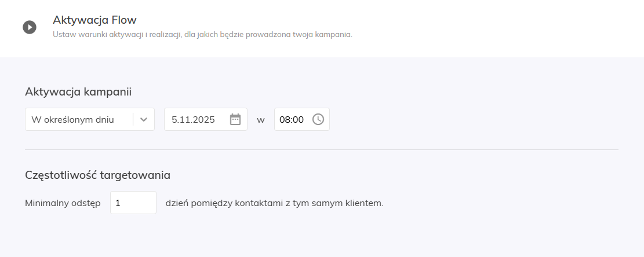Screen dimensions: 644x257
Task: Click the play icon beside Aktywacja Flow
Action: click(30, 27)
